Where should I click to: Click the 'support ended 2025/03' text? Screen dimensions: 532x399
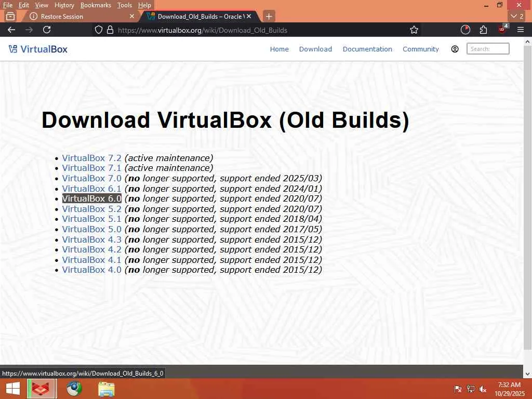click(x=271, y=178)
